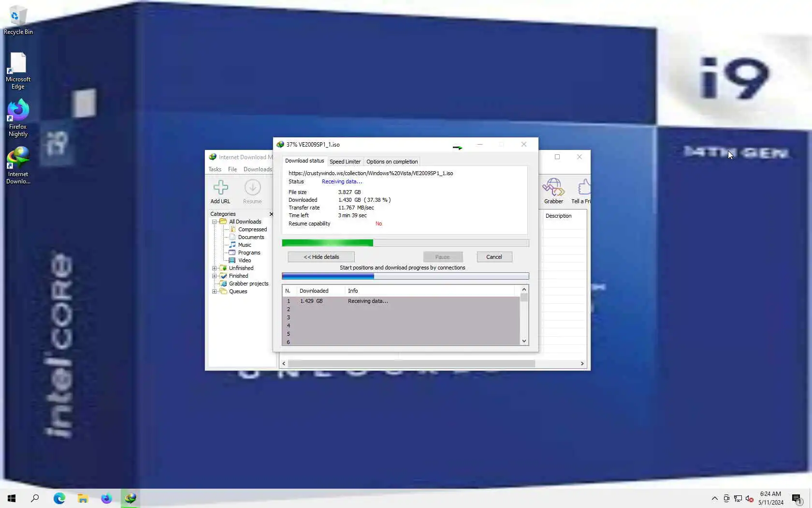Viewport: 812px width, 508px height.
Task: Click the blue connections progress bar
Action: pos(405,276)
